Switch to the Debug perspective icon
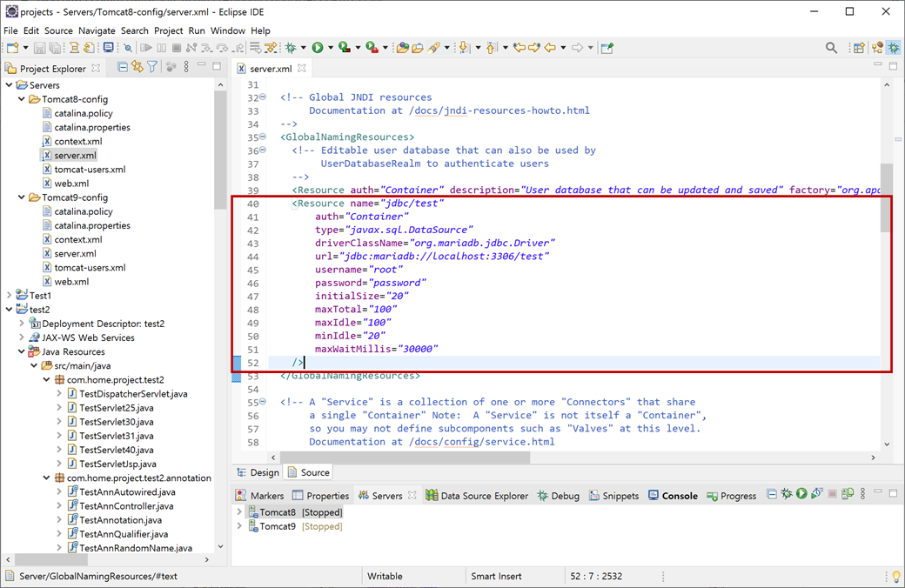Viewport: 905px width, 588px height. click(894, 48)
